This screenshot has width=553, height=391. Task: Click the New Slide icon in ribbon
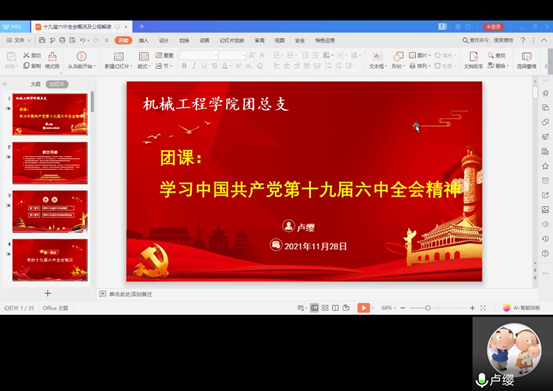coord(118,56)
